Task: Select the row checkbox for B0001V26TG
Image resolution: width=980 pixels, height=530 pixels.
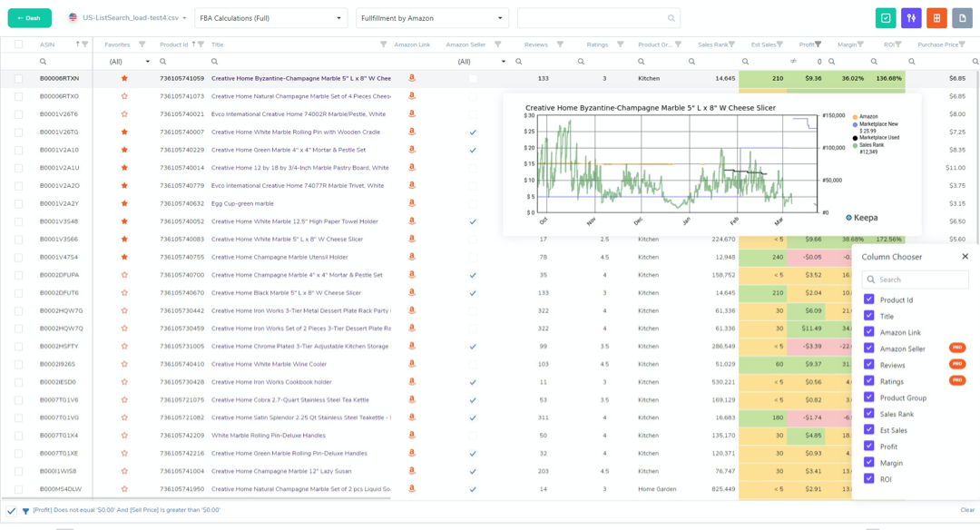Action: coord(18,132)
